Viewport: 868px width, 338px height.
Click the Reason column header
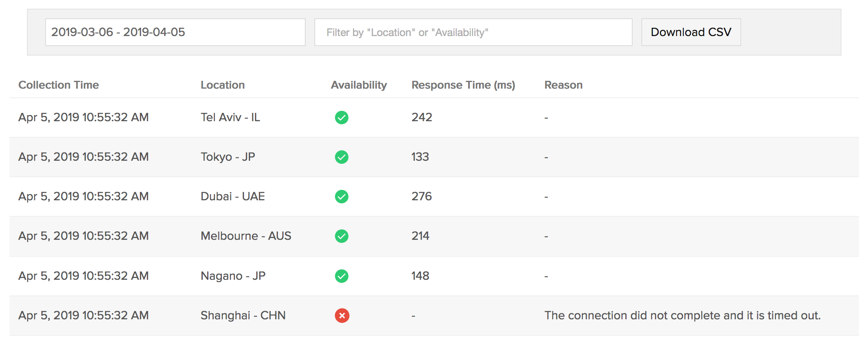(x=563, y=85)
